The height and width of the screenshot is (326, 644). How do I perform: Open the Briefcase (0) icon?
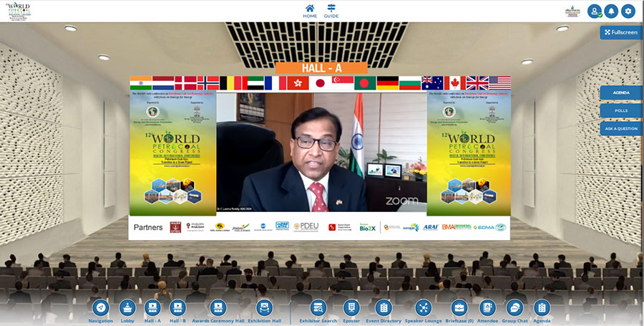(x=459, y=307)
